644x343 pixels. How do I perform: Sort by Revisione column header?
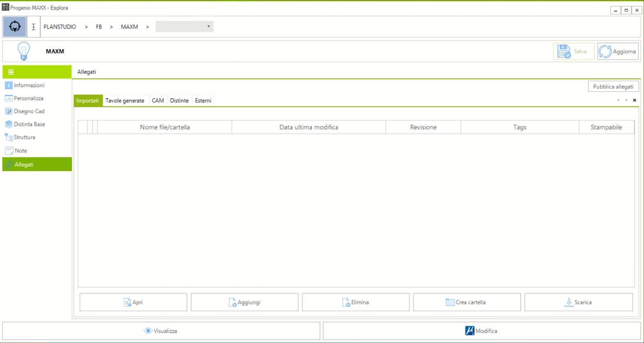[x=423, y=127]
